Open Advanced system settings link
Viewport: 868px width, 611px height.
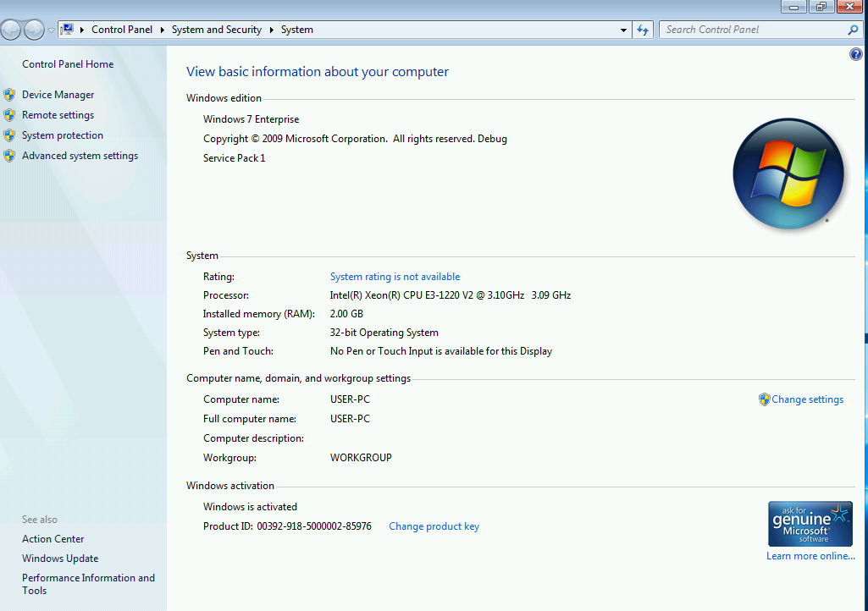(x=80, y=156)
